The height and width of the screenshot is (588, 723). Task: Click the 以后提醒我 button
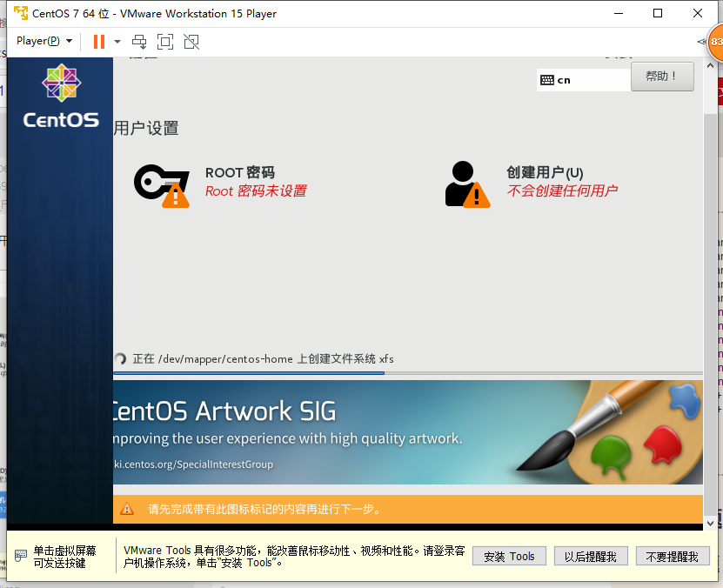coord(591,556)
